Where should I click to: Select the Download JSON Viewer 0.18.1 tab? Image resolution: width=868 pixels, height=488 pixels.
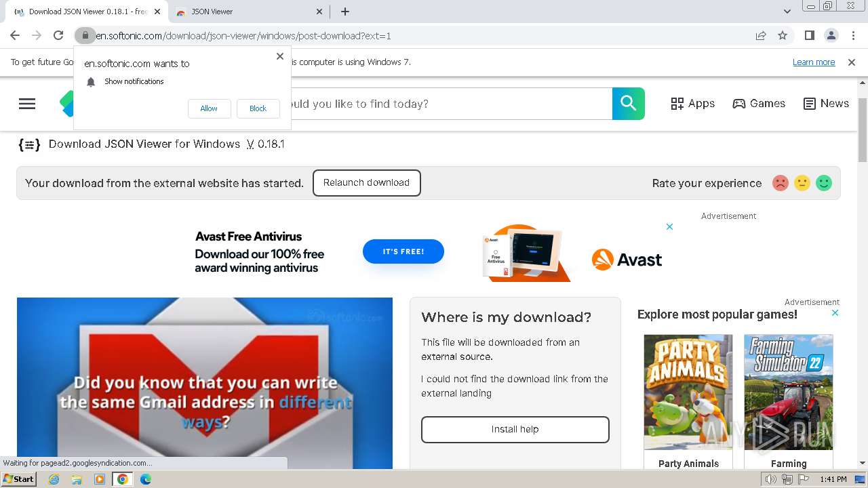click(87, 12)
